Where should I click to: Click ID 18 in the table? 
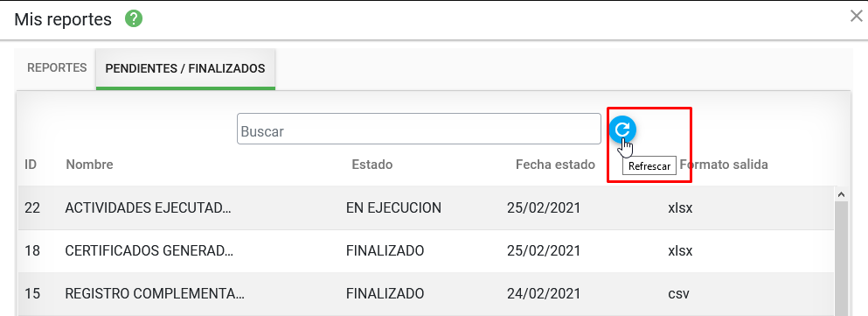click(x=32, y=251)
